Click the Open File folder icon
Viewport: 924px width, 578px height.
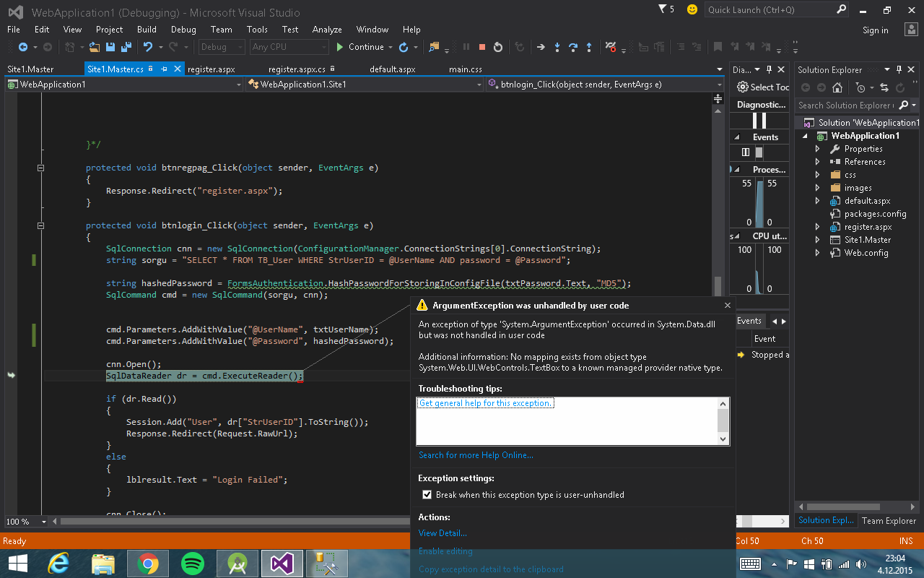(x=95, y=47)
